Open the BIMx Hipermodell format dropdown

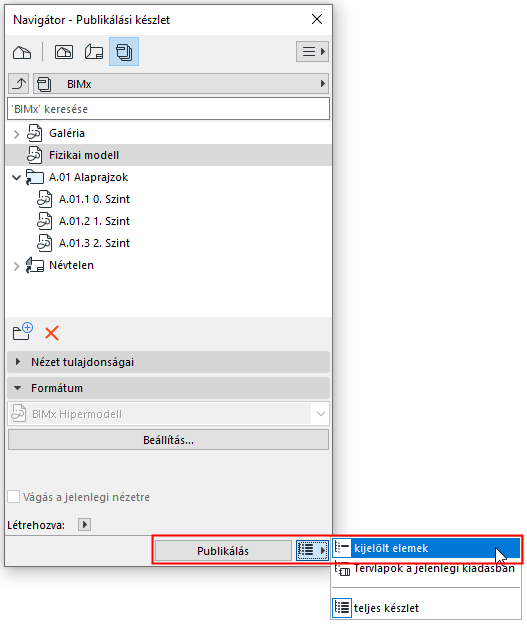168,414
